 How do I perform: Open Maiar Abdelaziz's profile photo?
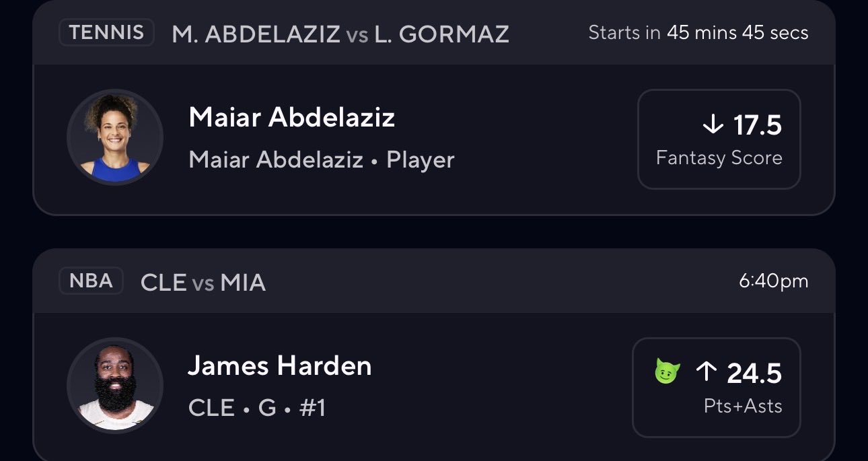(x=115, y=137)
